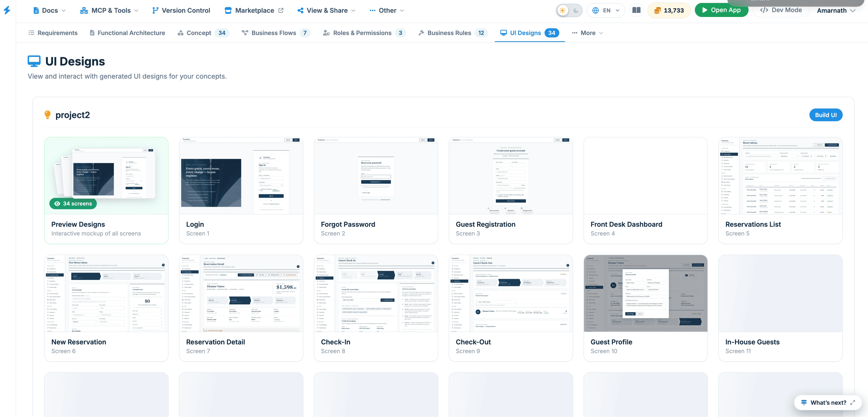
Task: Expand the Other dropdown menu
Action: (x=386, y=10)
